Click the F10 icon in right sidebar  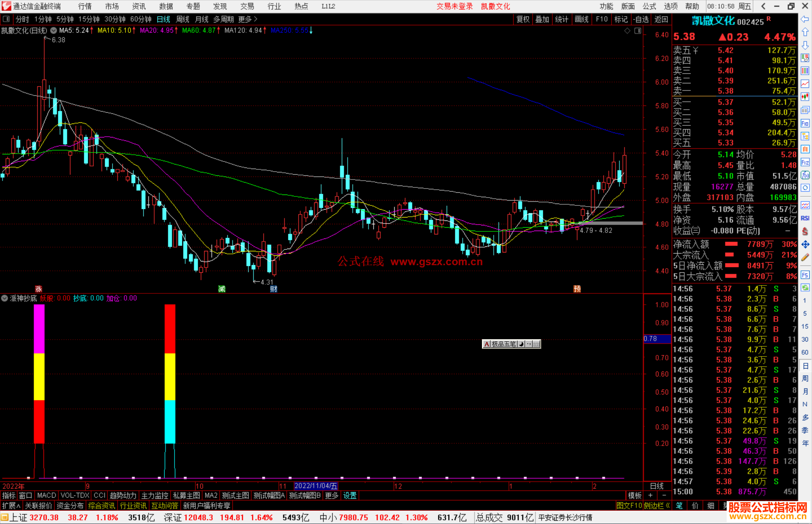pos(805,124)
